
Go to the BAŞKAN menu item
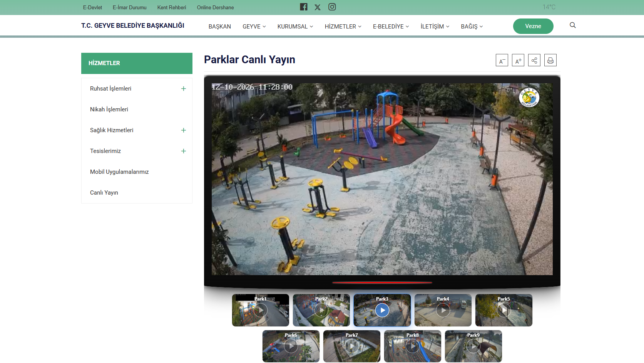point(220,27)
